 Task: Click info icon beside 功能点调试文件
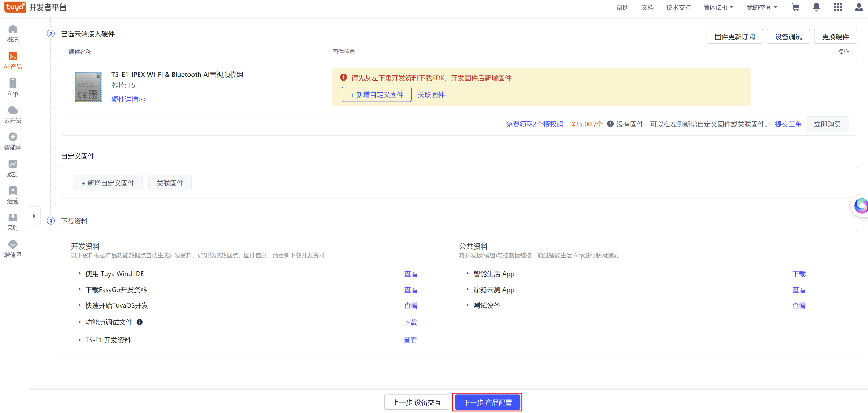139,322
